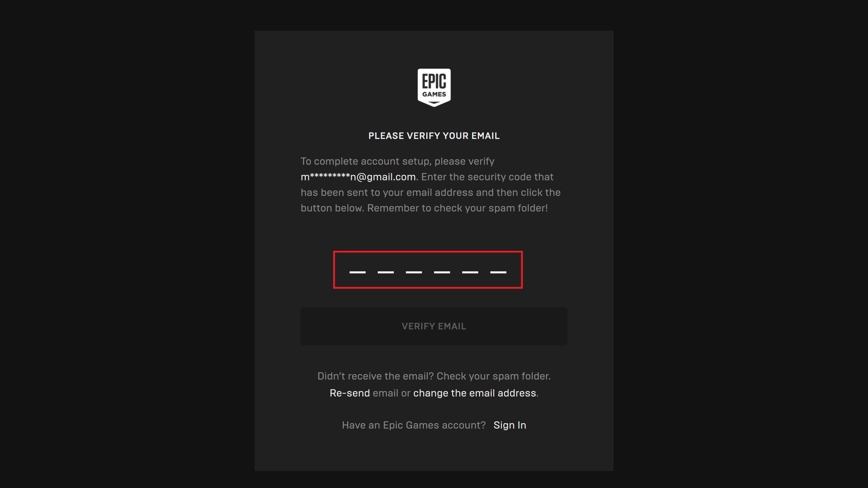Click the change the email address link
868x488 pixels.
474,393
